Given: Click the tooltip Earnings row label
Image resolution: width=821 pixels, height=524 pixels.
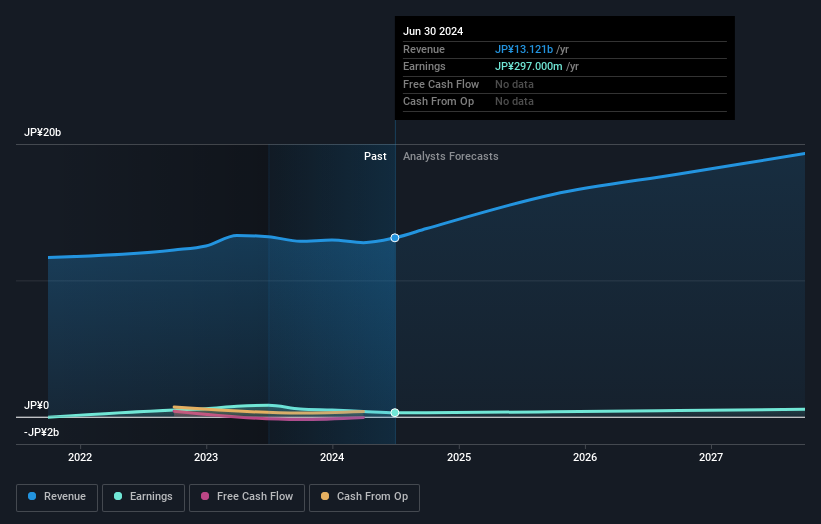Looking at the screenshot, I should (424, 66).
